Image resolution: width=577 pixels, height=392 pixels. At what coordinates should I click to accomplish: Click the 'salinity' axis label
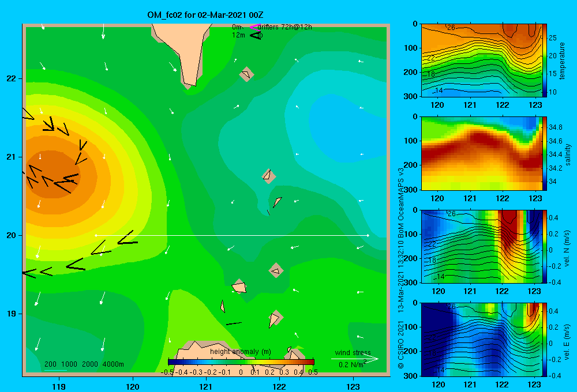568,154
